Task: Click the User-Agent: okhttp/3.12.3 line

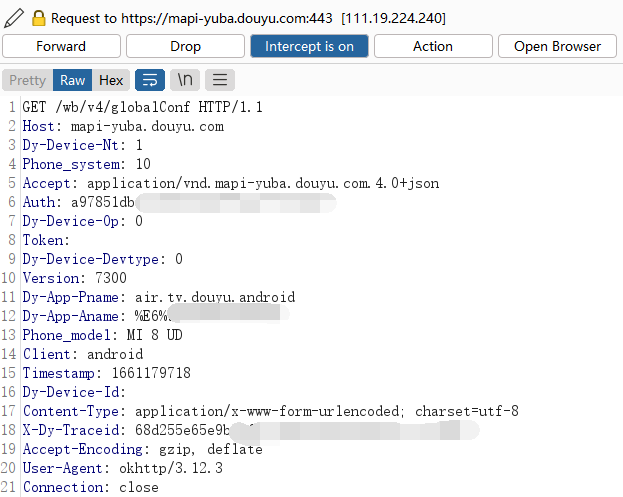Action: 122,468
